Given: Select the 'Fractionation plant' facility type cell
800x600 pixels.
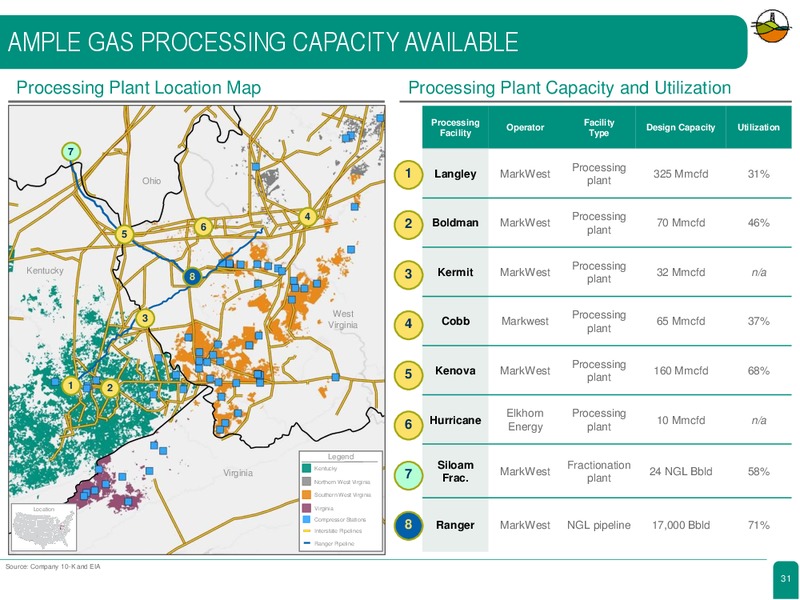Looking at the screenshot, I should [599, 471].
